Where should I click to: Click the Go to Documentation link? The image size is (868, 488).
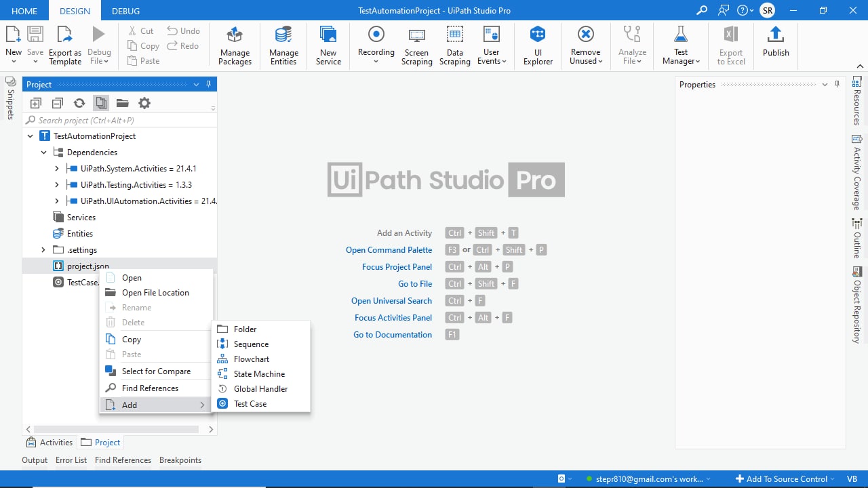393,335
